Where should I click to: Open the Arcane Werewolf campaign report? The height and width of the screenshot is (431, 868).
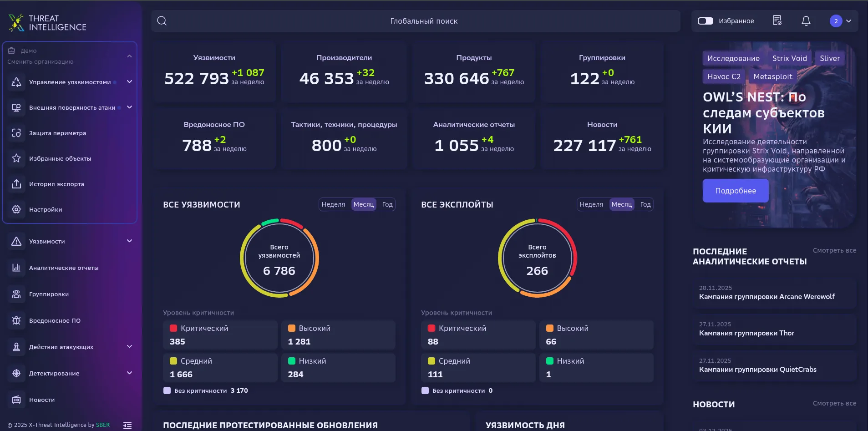[x=766, y=297]
